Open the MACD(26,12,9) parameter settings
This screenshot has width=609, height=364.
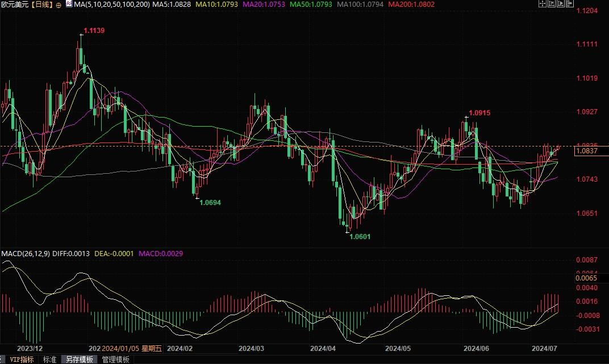[24, 253]
